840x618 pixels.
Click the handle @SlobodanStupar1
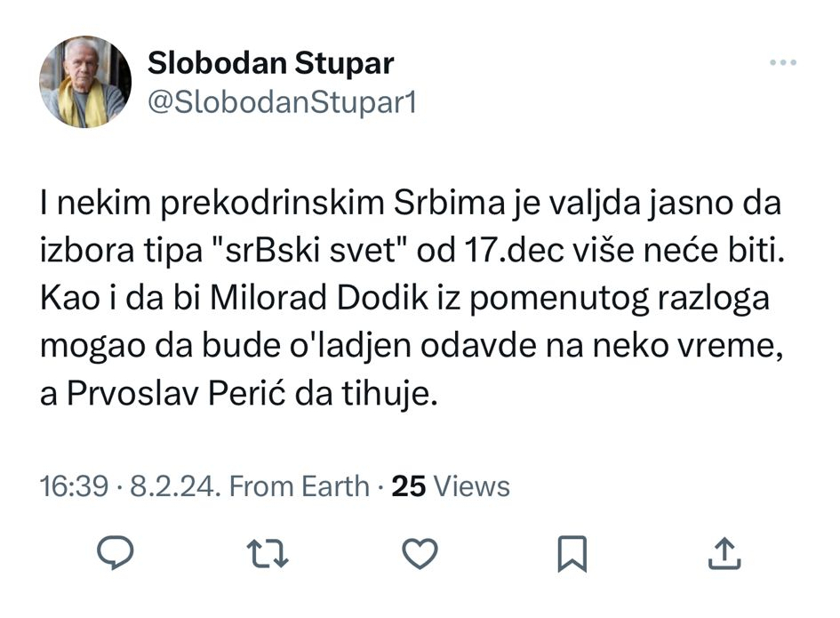(x=283, y=100)
